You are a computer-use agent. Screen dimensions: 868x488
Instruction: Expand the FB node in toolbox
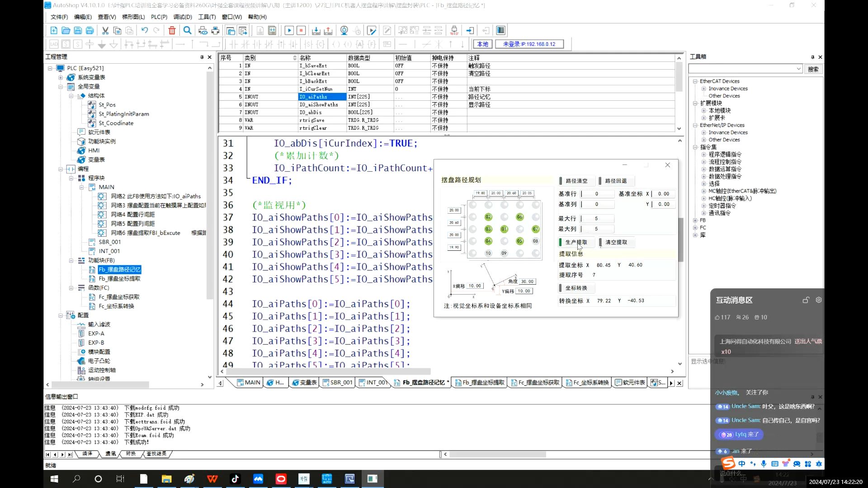click(695, 221)
